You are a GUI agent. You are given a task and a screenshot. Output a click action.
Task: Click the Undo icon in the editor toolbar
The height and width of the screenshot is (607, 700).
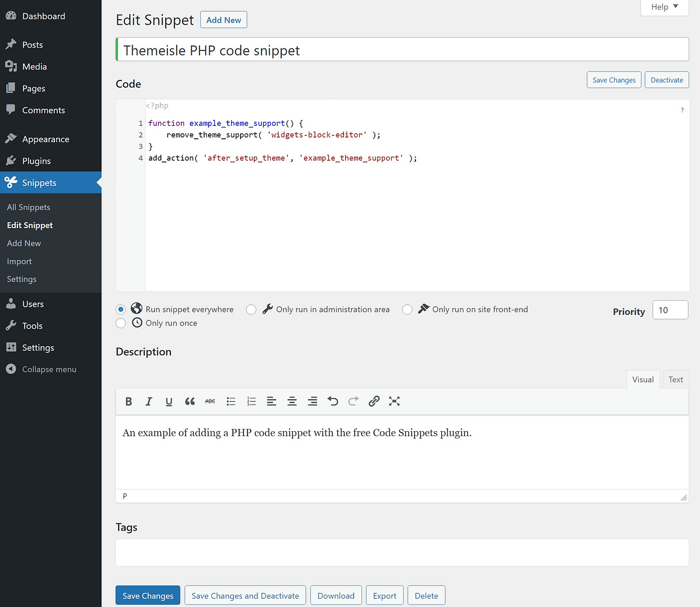[333, 401]
